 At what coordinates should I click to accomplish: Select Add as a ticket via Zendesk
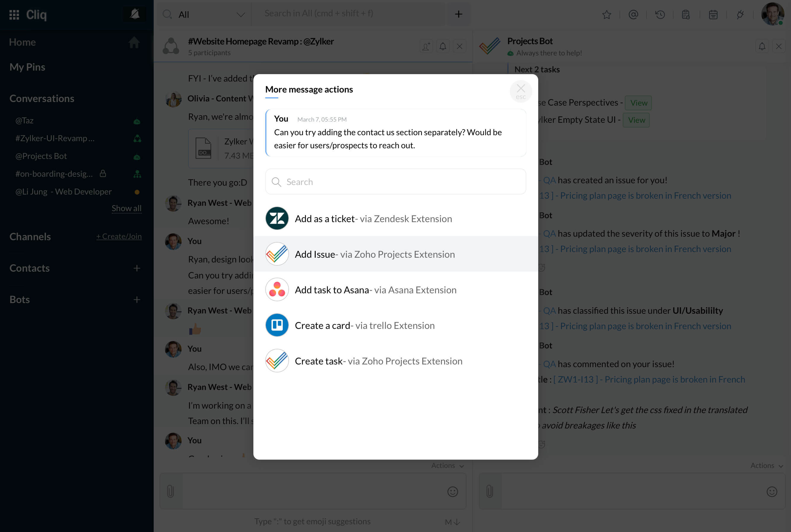tap(396, 219)
